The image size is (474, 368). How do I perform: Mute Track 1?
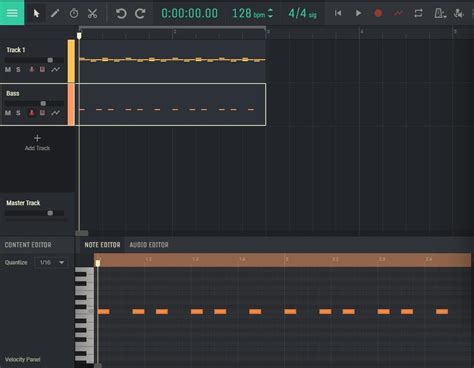click(8, 69)
